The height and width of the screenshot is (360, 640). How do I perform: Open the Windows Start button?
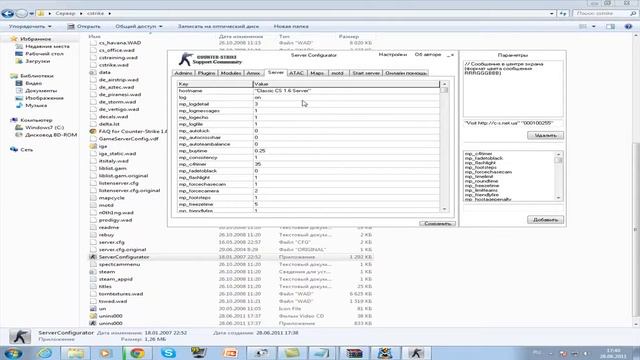[13, 353]
